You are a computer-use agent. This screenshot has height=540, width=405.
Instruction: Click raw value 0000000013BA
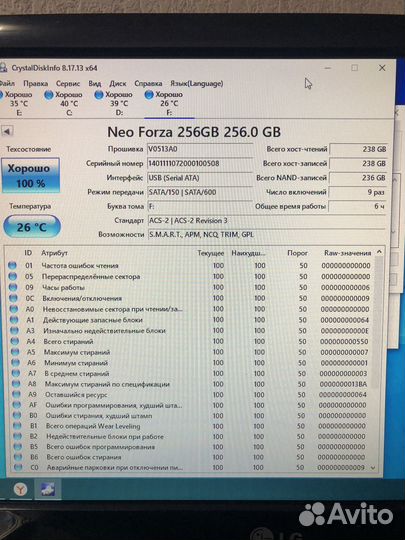click(343, 384)
